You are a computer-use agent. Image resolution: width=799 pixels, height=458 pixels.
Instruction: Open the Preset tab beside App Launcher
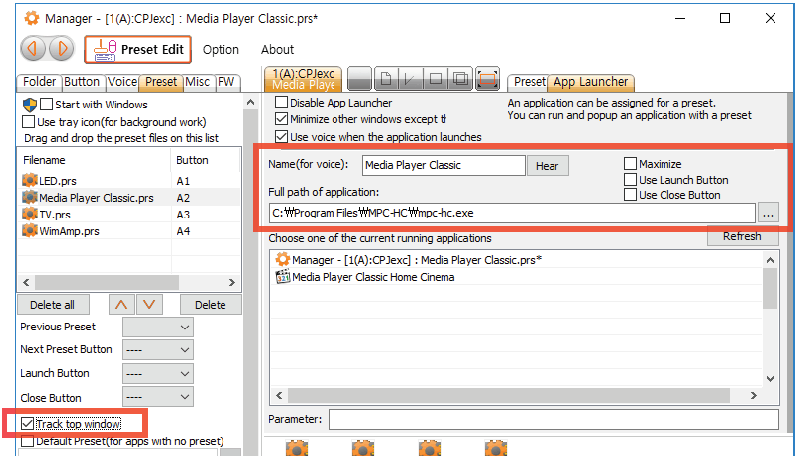(x=529, y=82)
